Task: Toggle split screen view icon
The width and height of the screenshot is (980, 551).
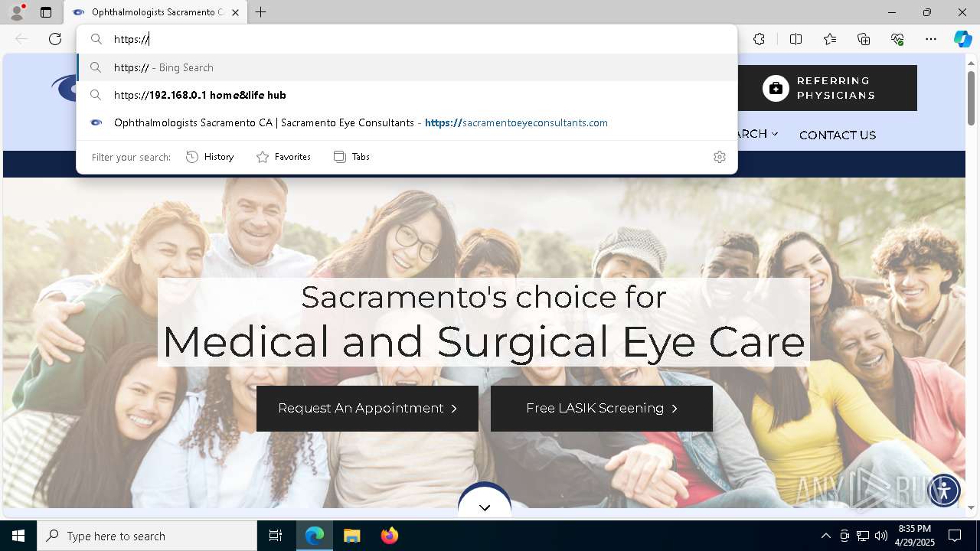Action: click(x=795, y=39)
